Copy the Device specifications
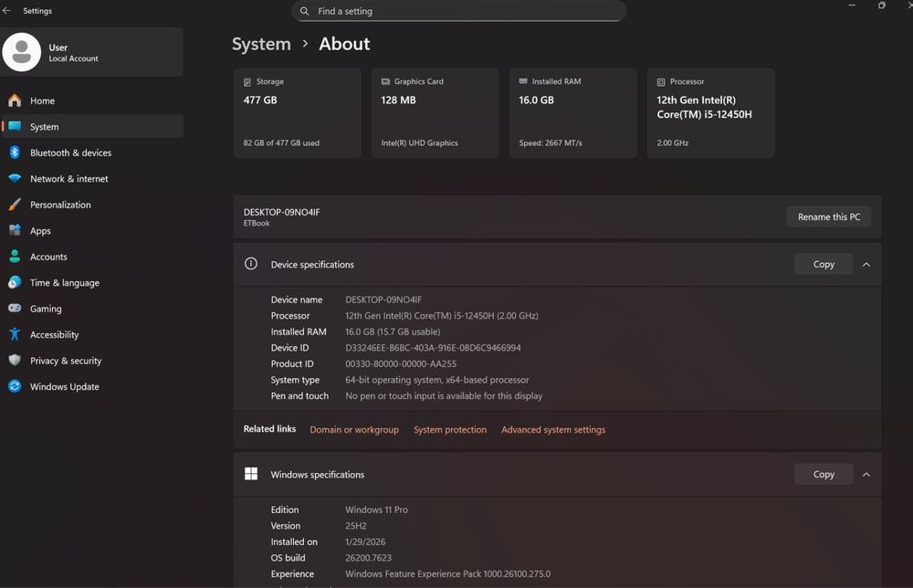The height and width of the screenshot is (588, 913). 824,264
